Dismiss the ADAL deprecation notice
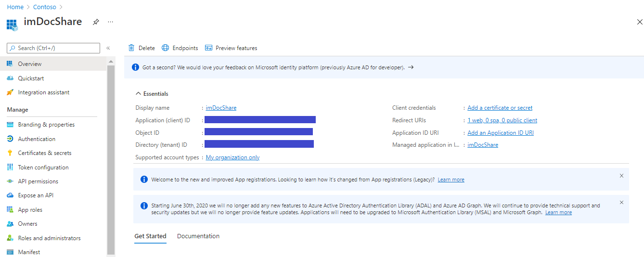Screen dimensions: 644x257 coord(621,202)
